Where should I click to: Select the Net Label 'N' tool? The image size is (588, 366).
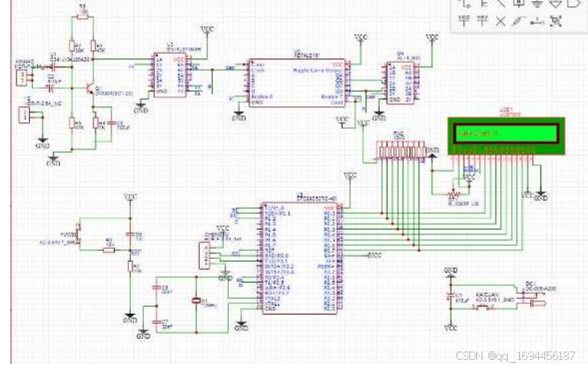tap(519, 3)
